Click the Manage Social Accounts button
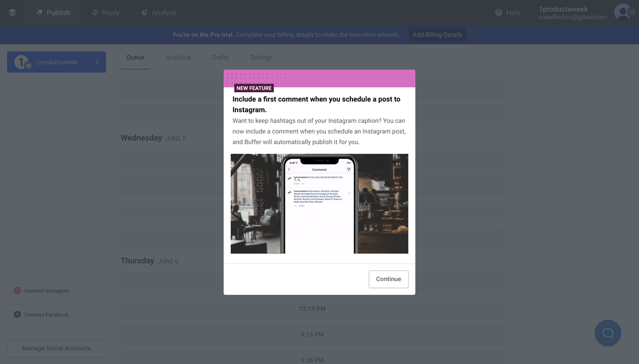This screenshot has height=364, width=639. (56, 348)
